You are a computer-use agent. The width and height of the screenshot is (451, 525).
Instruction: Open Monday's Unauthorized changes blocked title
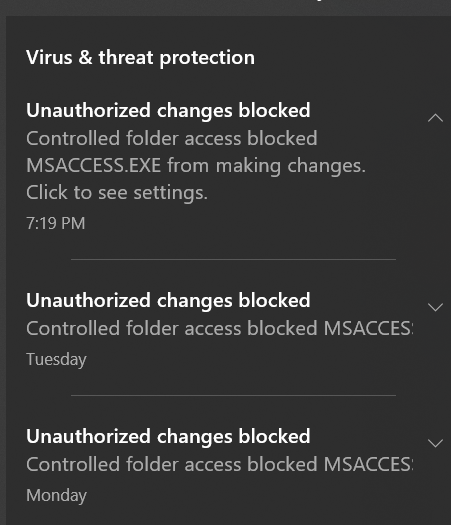click(168, 437)
